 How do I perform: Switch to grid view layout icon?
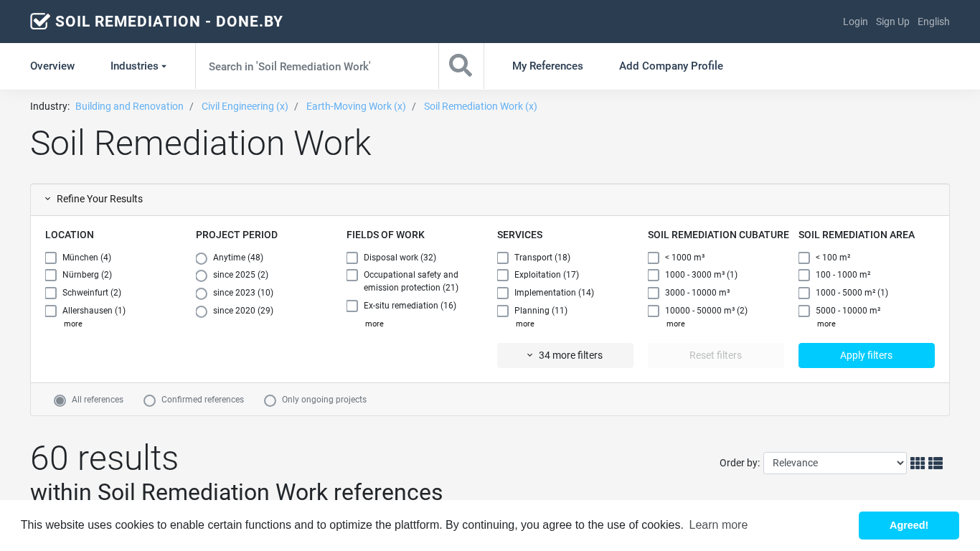917,463
